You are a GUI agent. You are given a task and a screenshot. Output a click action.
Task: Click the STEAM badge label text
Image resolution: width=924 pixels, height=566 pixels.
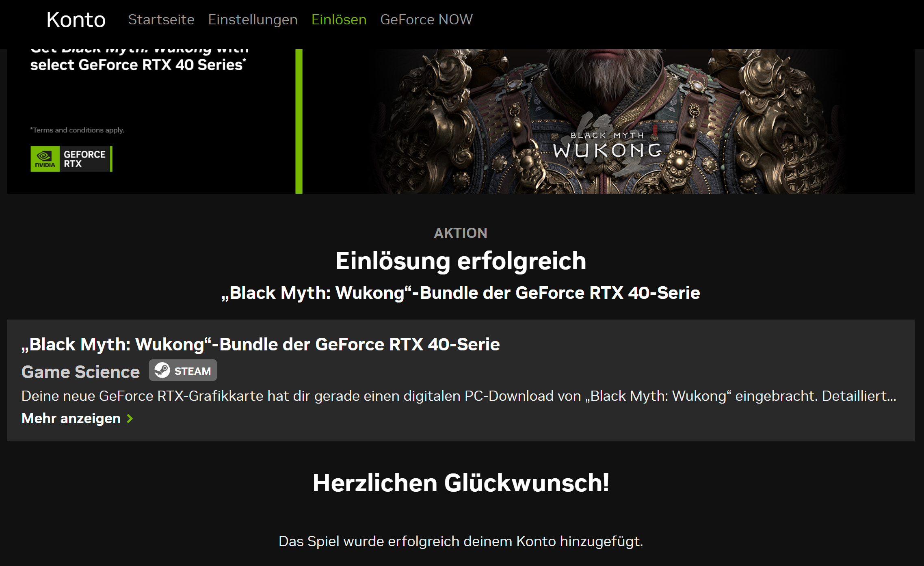pos(193,371)
